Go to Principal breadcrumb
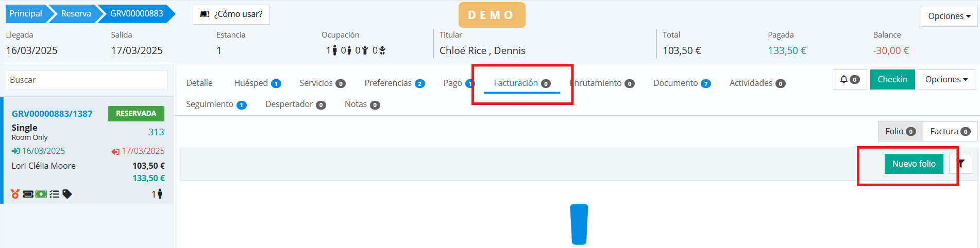The height and width of the screenshot is (248, 980). (26, 14)
